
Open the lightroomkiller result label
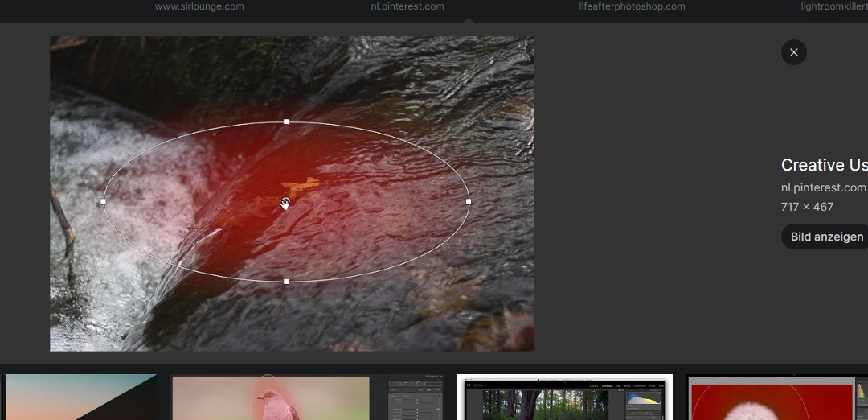[x=833, y=6]
